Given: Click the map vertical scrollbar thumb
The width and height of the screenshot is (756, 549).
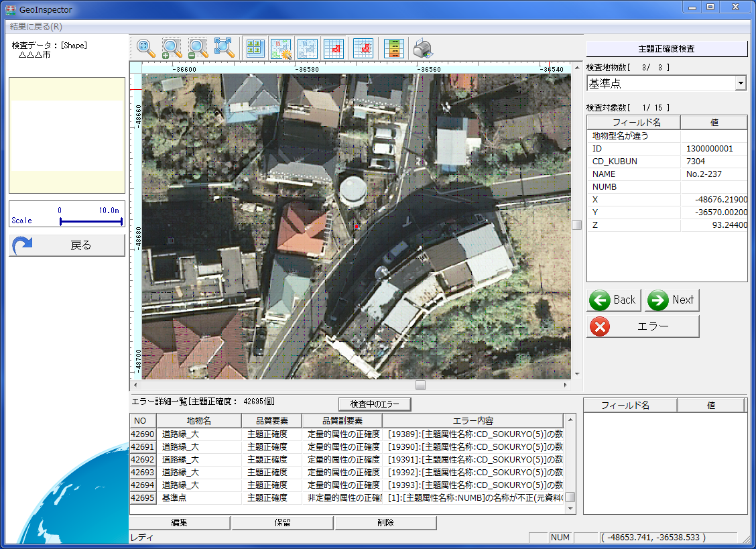Looking at the screenshot, I should 576,225.
